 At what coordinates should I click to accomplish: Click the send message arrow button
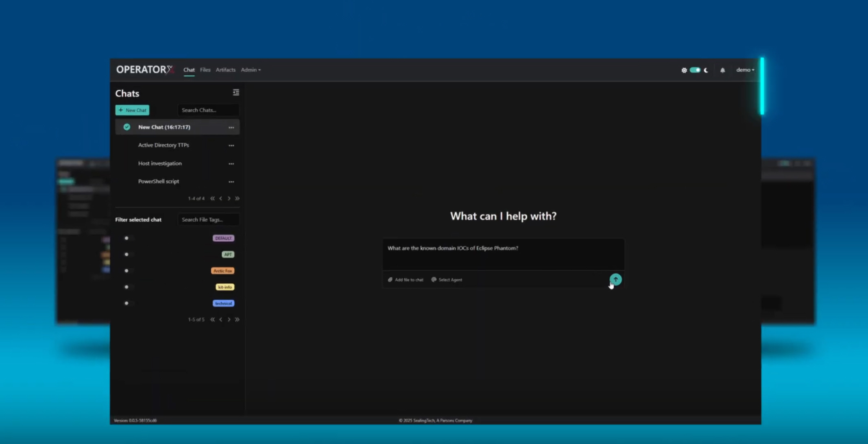[615, 279]
